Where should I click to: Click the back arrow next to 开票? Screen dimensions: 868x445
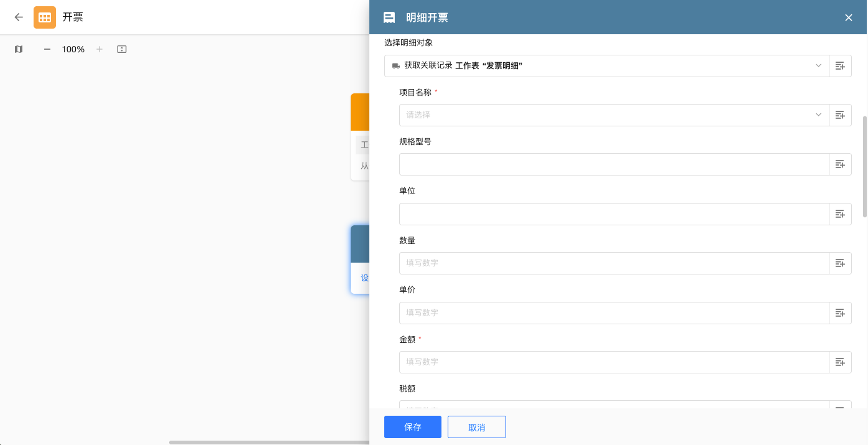pyautogui.click(x=19, y=17)
